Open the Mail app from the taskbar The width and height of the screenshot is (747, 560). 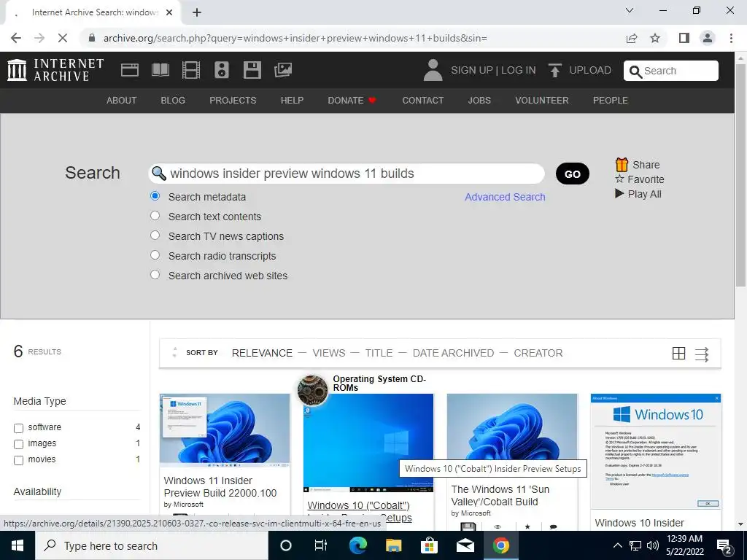pos(465,545)
